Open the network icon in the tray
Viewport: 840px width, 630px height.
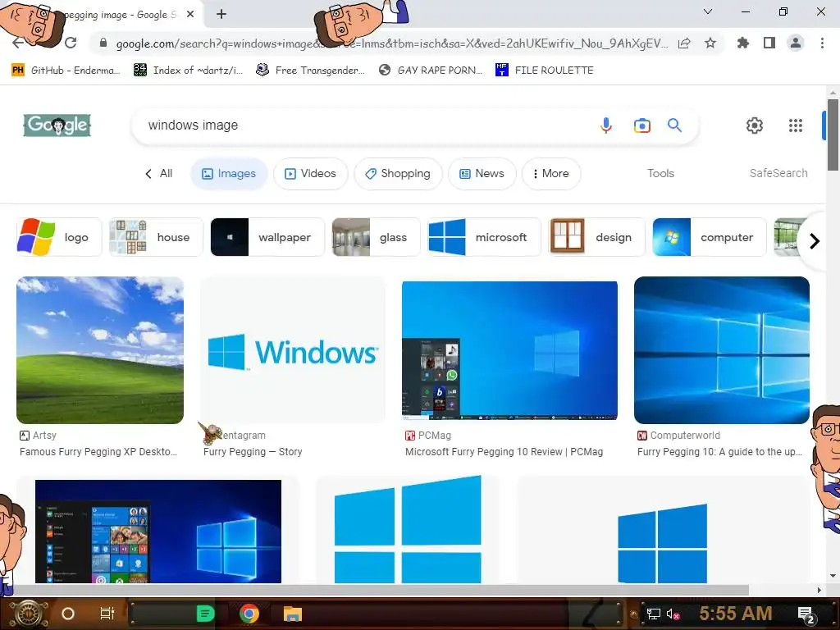(653, 614)
